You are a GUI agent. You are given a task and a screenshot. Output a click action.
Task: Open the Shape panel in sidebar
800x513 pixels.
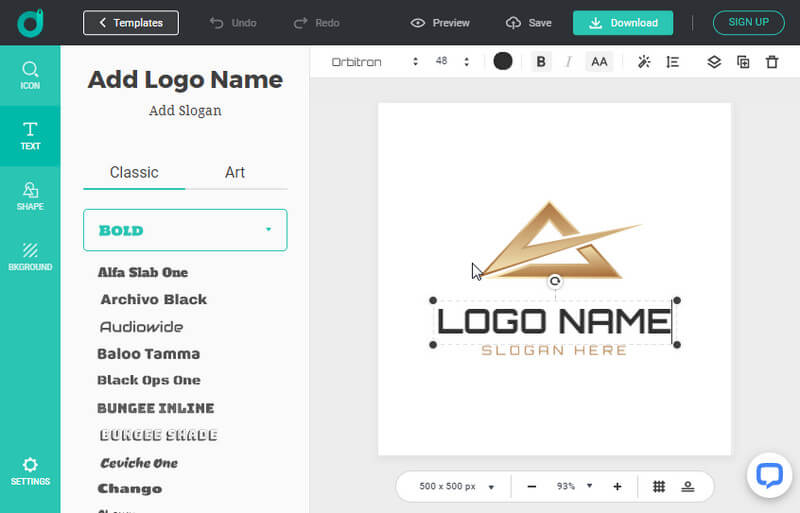(30, 196)
